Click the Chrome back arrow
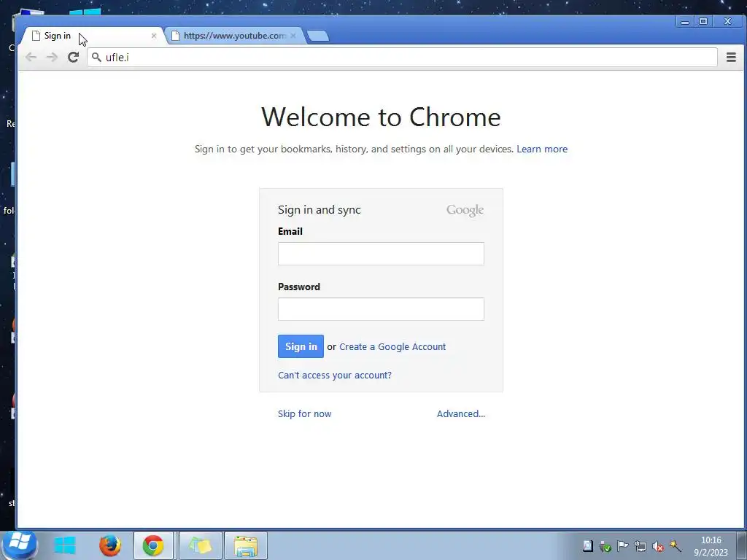This screenshot has width=747, height=560. coord(31,57)
